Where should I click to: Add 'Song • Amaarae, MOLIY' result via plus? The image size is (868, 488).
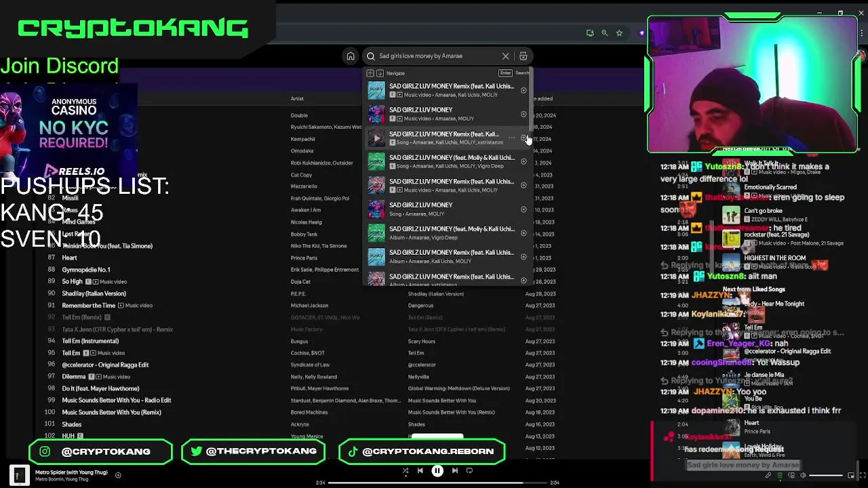[x=524, y=209]
